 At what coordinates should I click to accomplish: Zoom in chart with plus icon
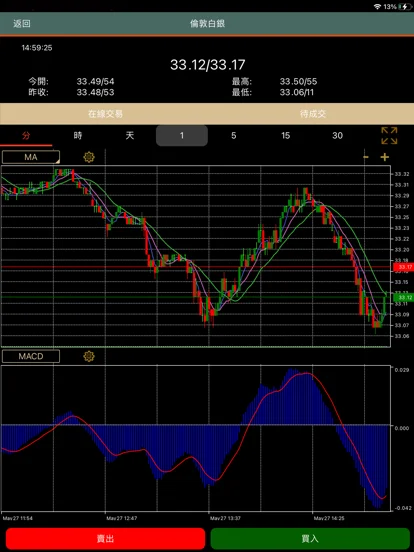(x=385, y=157)
